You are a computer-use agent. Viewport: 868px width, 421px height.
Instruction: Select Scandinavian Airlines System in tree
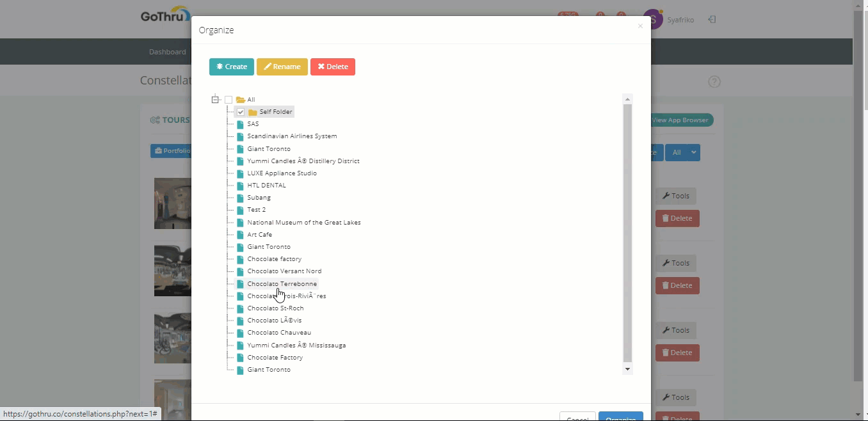tap(292, 136)
